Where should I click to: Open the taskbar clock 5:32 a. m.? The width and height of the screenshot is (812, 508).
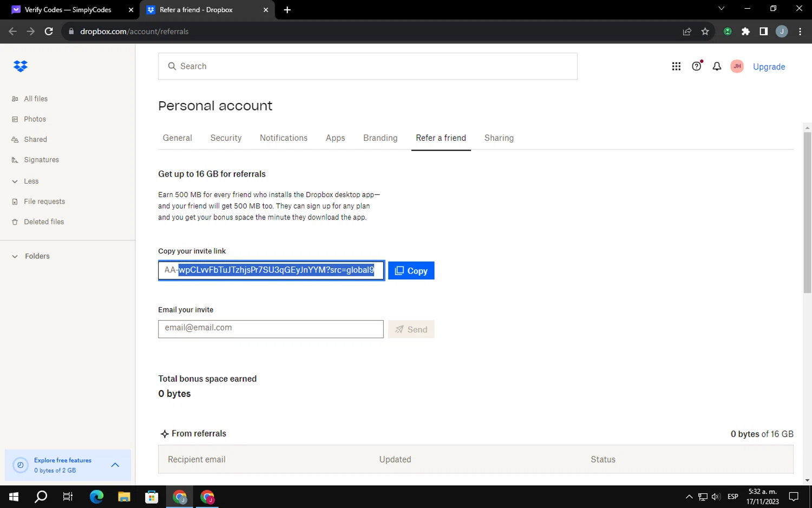(762, 497)
